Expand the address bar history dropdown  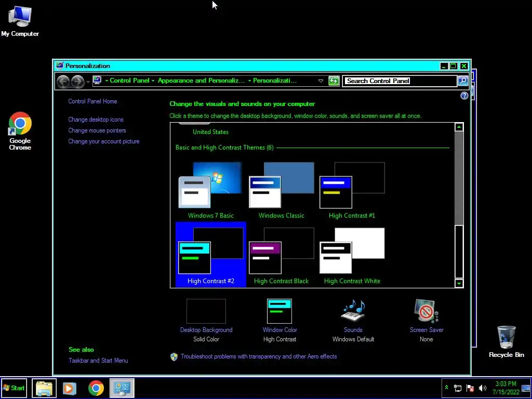[321, 81]
